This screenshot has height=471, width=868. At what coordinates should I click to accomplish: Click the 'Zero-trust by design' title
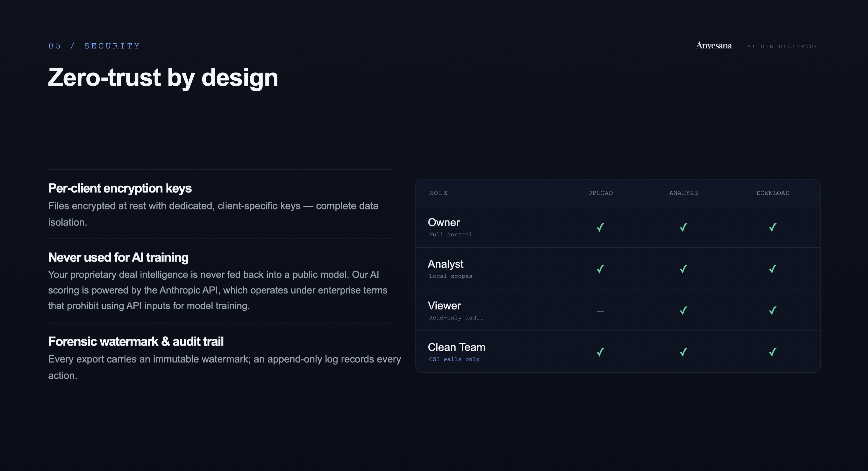point(163,78)
